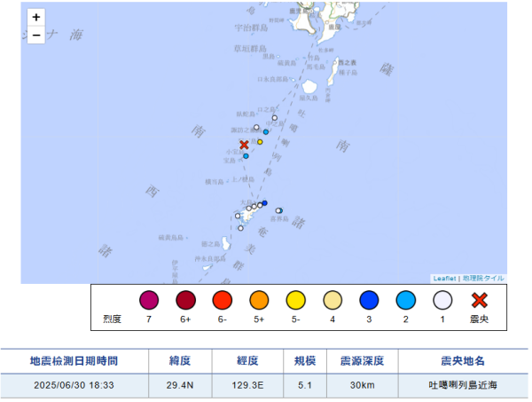Click the 經度 column header
The image size is (532, 402).
(x=247, y=361)
